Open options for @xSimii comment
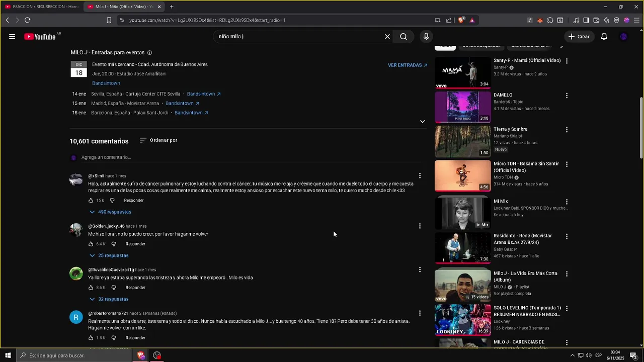The image size is (644, 362). 420,176
